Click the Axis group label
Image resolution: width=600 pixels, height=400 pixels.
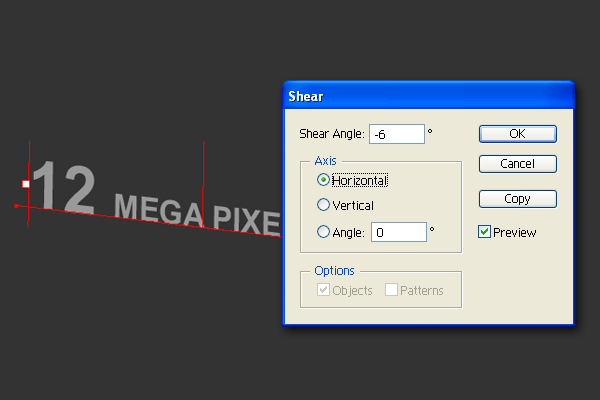click(x=326, y=161)
